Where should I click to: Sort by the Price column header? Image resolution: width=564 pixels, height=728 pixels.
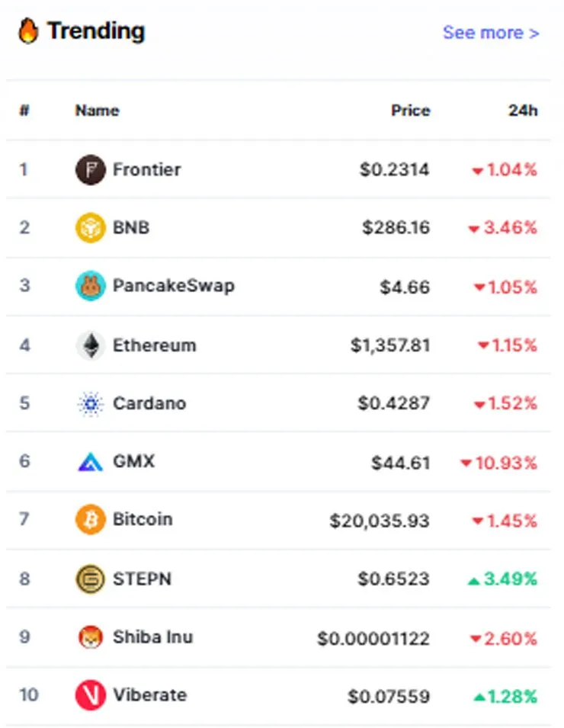click(410, 111)
